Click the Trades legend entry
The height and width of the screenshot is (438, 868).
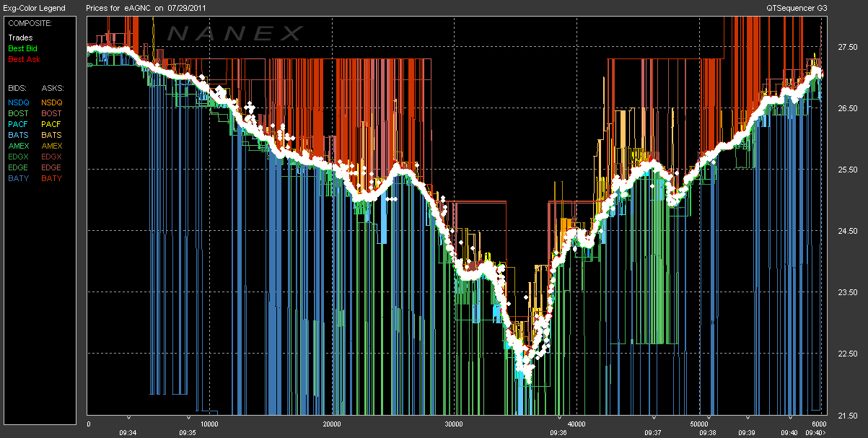(20, 38)
